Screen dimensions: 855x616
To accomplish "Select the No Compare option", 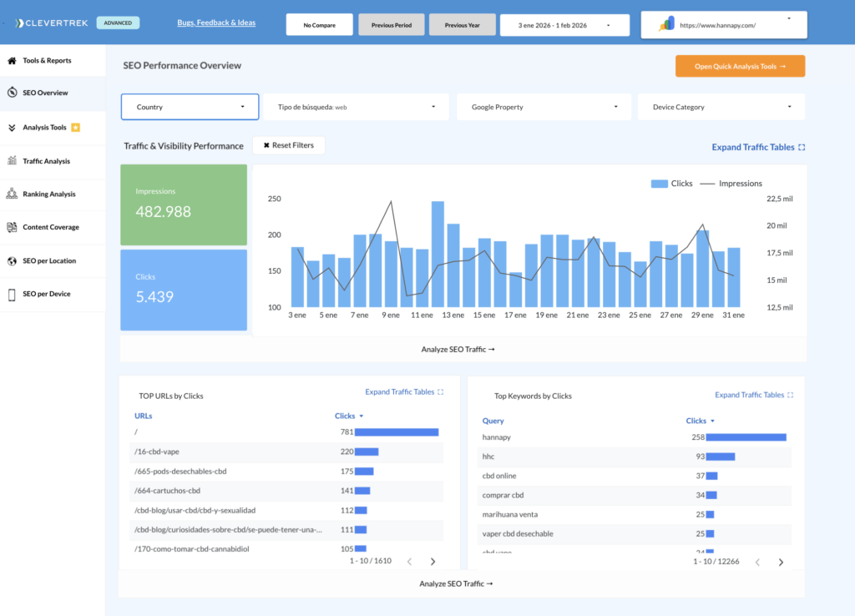I will (x=319, y=25).
